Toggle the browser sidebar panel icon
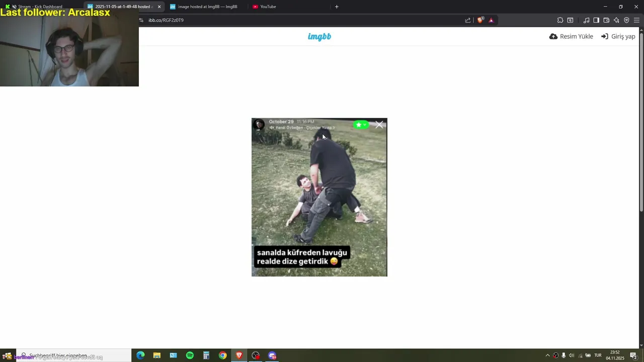Image resolution: width=644 pixels, height=362 pixels. tap(596, 20)
